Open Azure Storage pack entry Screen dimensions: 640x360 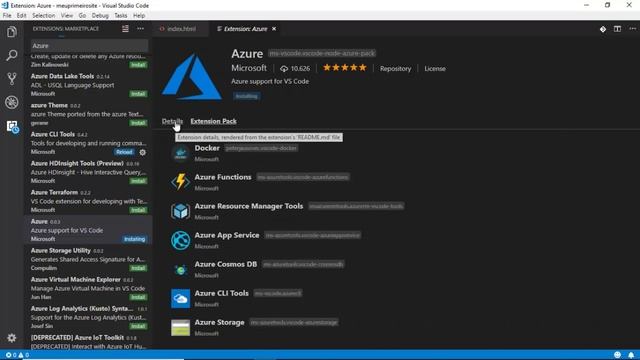click(x=219, y=322)
